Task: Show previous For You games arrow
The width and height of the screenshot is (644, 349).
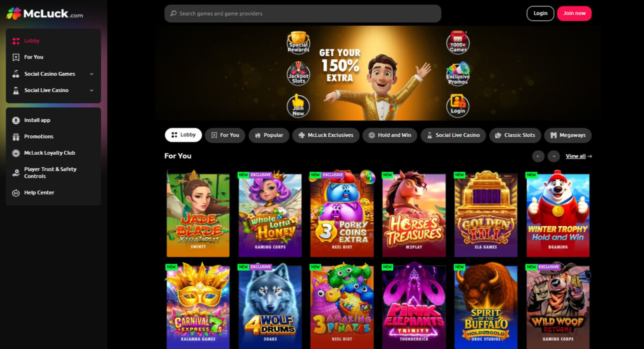Action: 538,156
